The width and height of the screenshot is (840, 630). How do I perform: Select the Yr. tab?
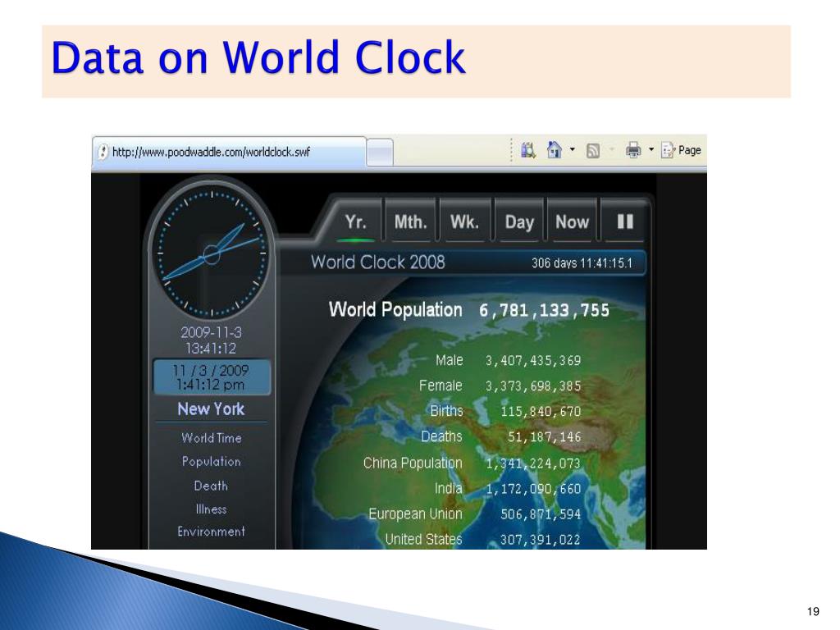[x=355, y=221]
